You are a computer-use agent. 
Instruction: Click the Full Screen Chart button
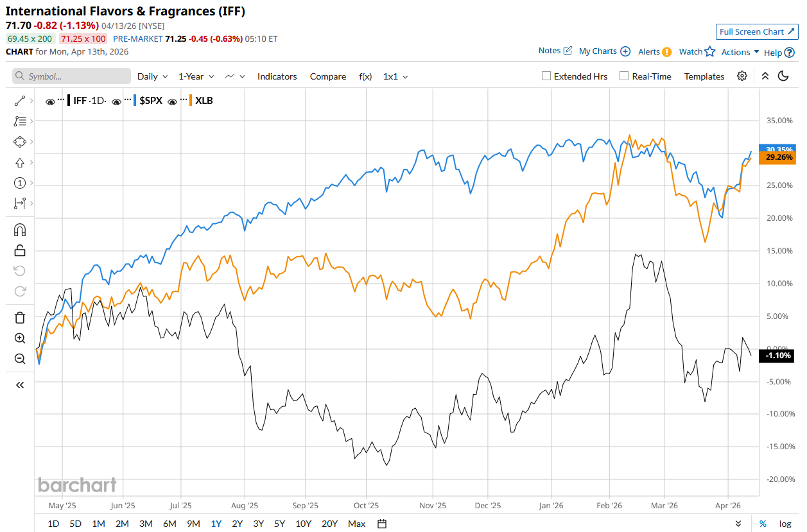coord(757,31)
